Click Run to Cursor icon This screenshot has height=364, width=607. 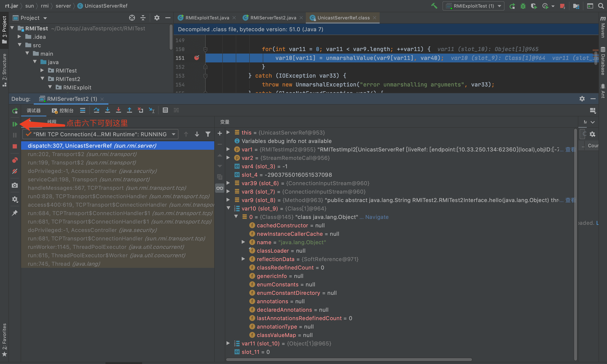(x=152, y=110)
